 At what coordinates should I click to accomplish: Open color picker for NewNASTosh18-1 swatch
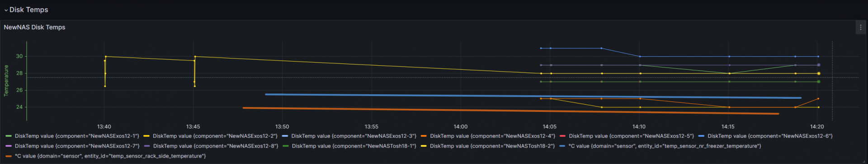(285, 146)
